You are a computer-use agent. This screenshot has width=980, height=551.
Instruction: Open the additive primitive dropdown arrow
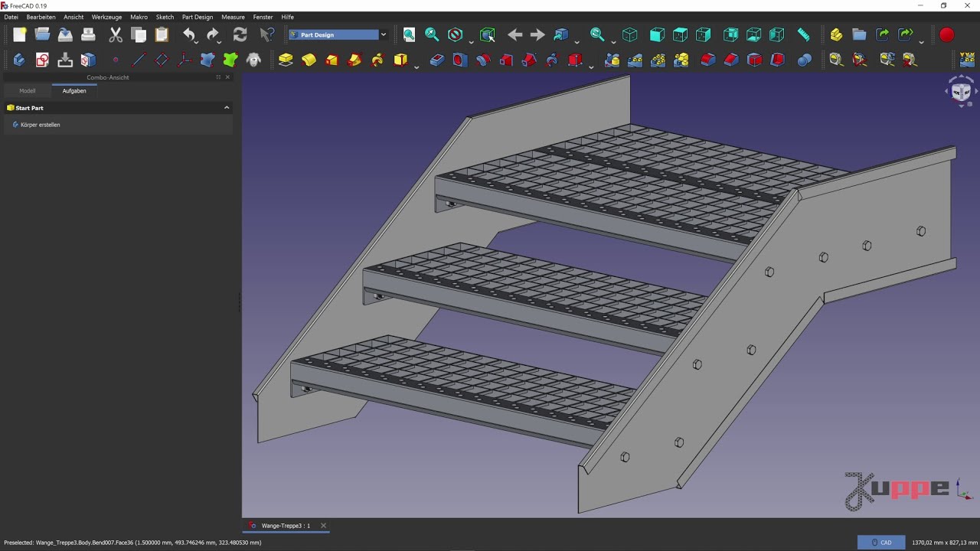coord(416,66)
